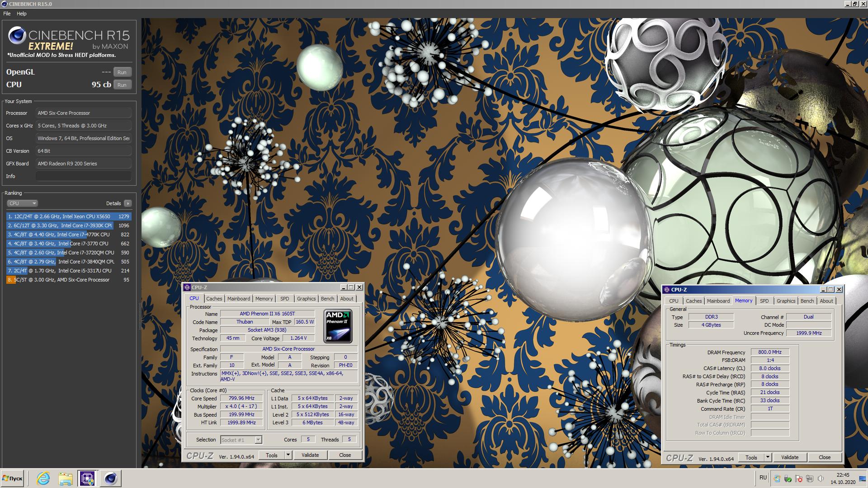This screenshot has width=868, height=488.
Task: Switch to Mainboard tab in right CPU-Z window
Action: coord(718,301)
